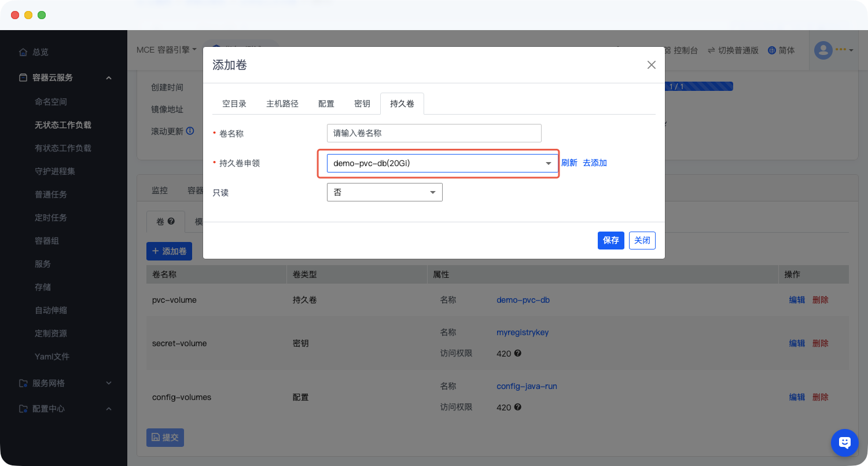Click info icon next to 滚动更新
Viewport: 868px width, 466px height.
tap(190, 131)
